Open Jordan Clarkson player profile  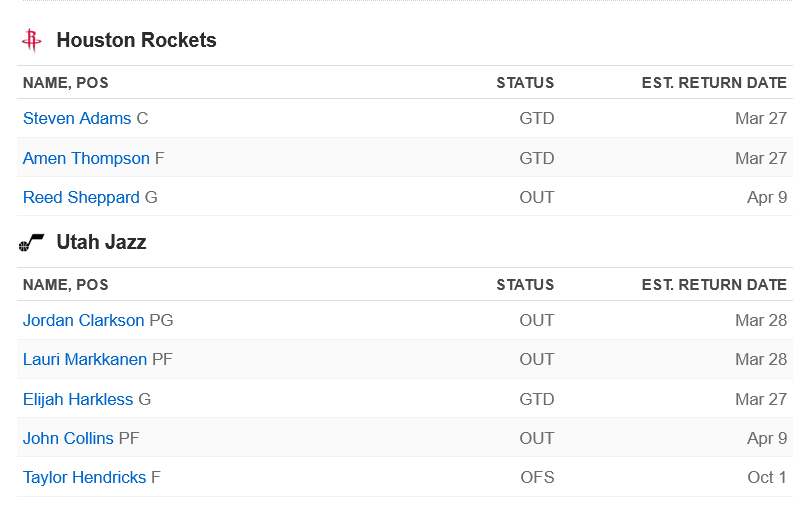pyautogui.click(x=84, y=320)
